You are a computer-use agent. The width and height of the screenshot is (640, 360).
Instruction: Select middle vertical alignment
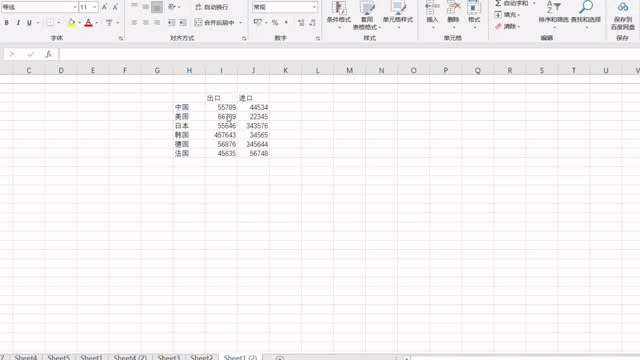pos(145,7)
